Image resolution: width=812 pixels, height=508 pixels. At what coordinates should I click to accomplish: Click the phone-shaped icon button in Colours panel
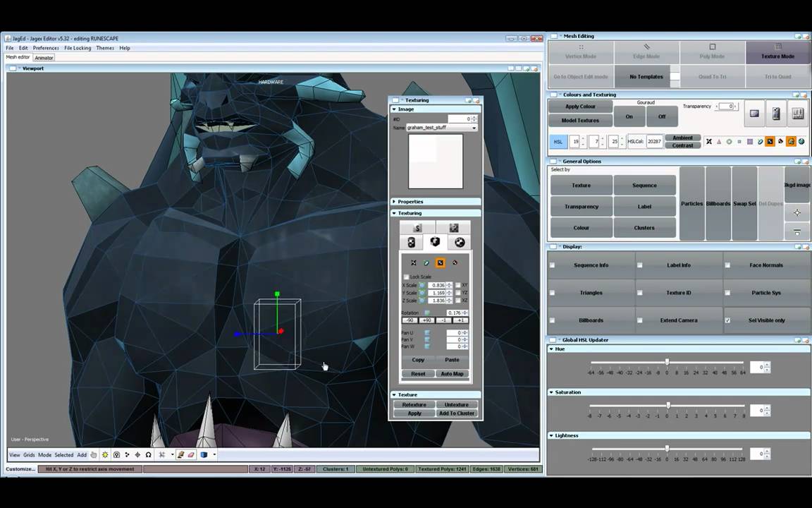776,114
